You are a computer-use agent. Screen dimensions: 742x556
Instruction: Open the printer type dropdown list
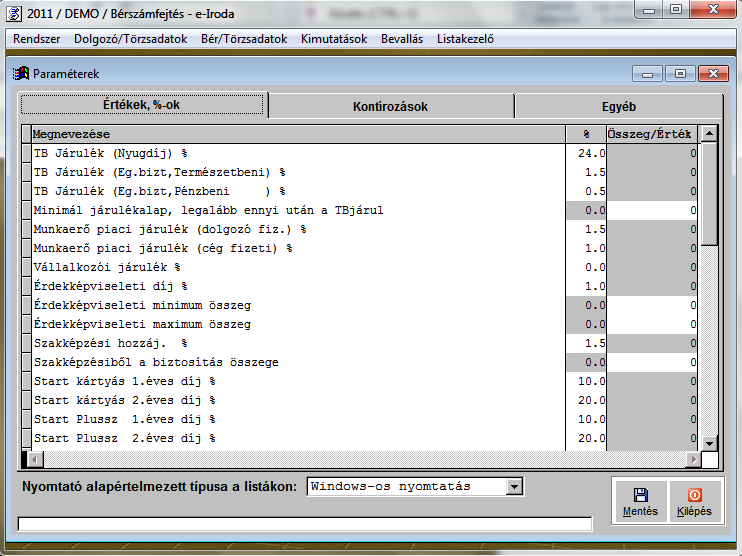point(514,487)
